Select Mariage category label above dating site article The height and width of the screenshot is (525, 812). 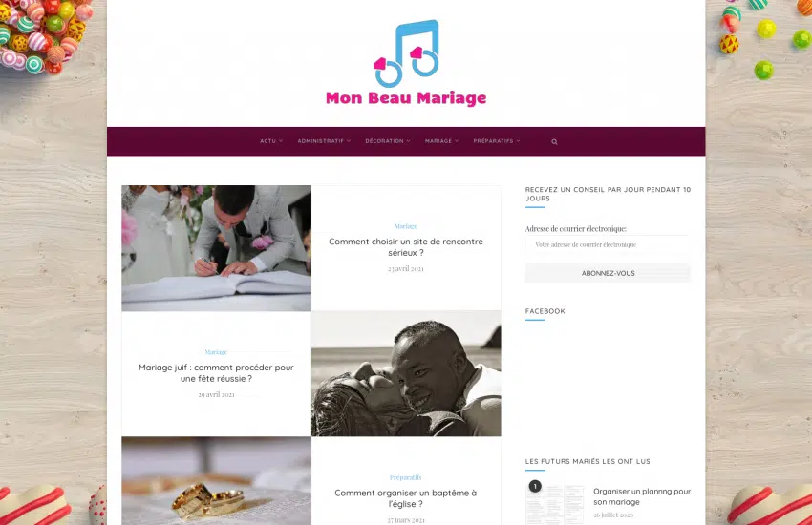coord(405,226)
